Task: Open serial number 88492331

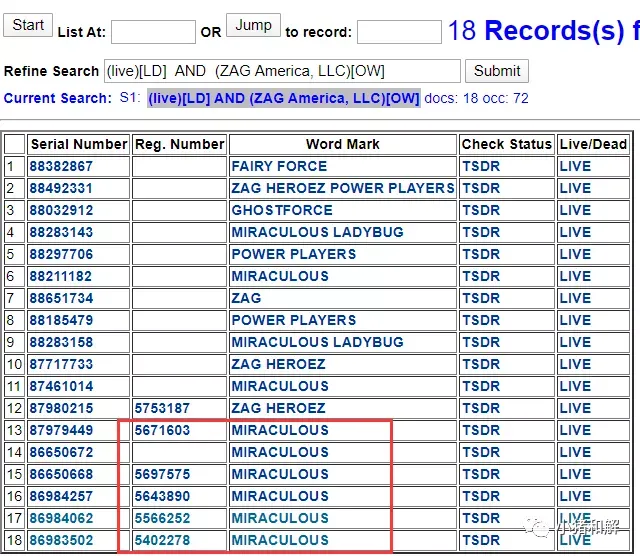Action: click(61, 188)
